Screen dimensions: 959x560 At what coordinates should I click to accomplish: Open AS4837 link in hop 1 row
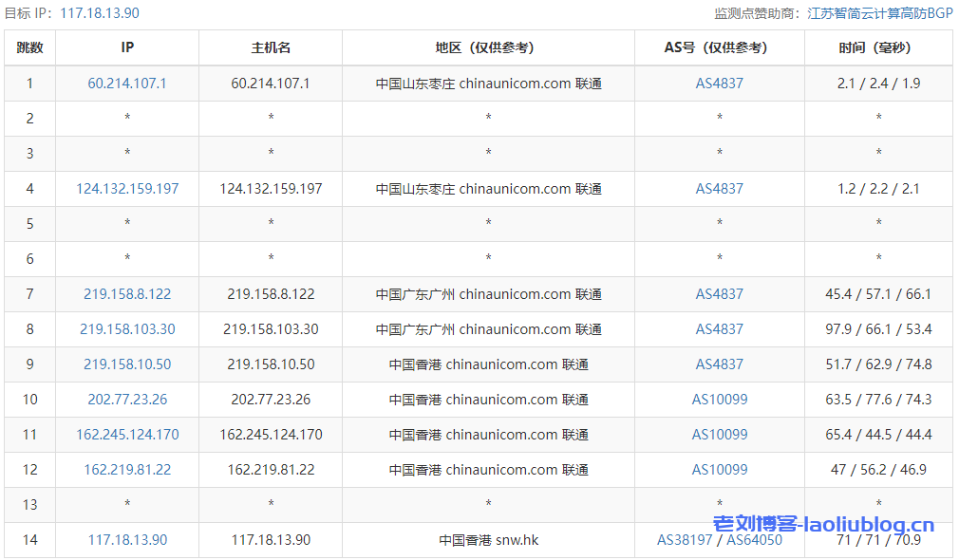pyautogui.click(x=720, y=84)
